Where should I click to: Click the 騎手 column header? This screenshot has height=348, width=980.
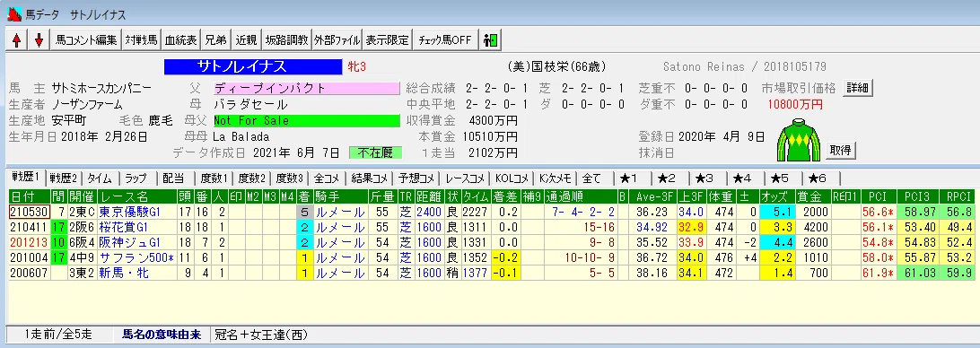click(x=340, y=196)
